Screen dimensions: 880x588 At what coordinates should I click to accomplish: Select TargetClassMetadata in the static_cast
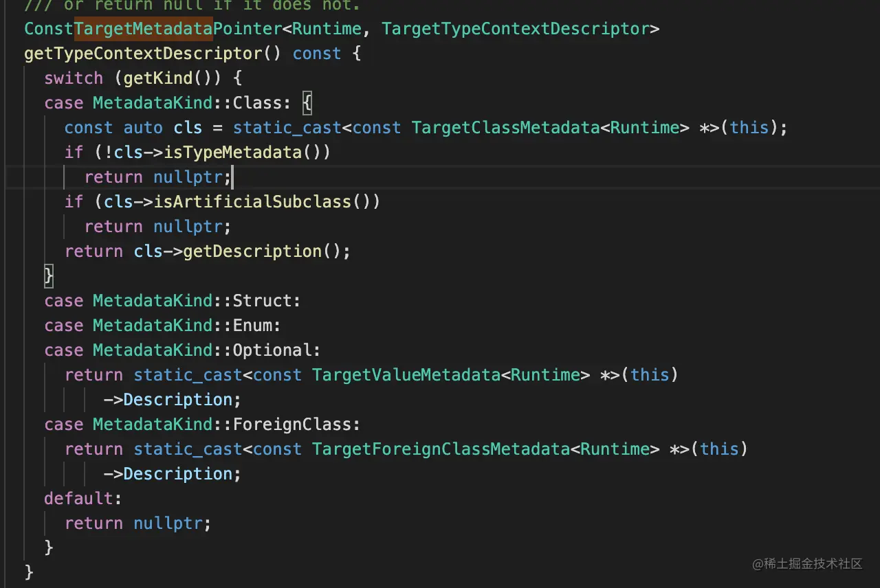click(x=506, y=128)
